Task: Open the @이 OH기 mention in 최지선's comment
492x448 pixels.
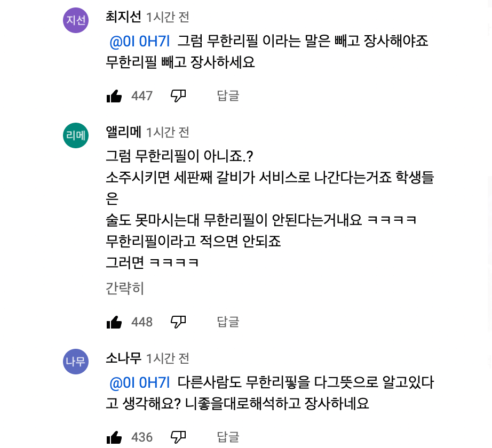Action: pyautogui.click(x=139, y=41)
